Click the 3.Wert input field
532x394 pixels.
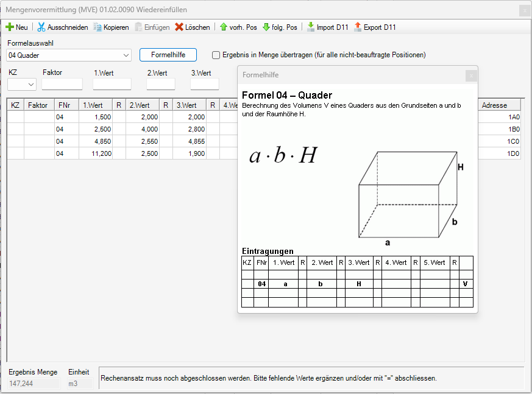click(205, 84)
